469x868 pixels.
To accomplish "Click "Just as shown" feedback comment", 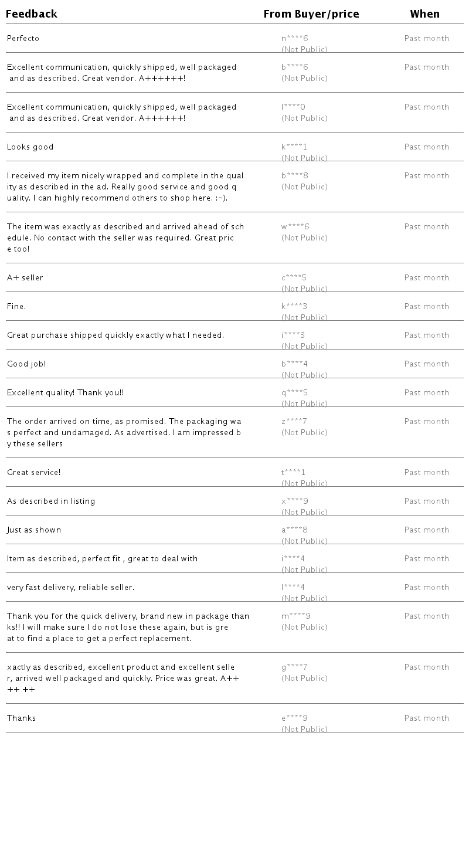I will coord(34,530).
